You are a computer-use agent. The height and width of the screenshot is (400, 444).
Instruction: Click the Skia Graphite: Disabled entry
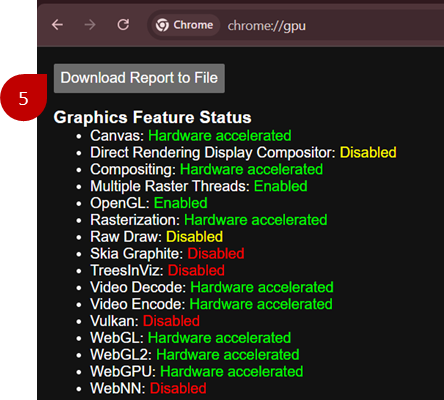pos(167,254)
